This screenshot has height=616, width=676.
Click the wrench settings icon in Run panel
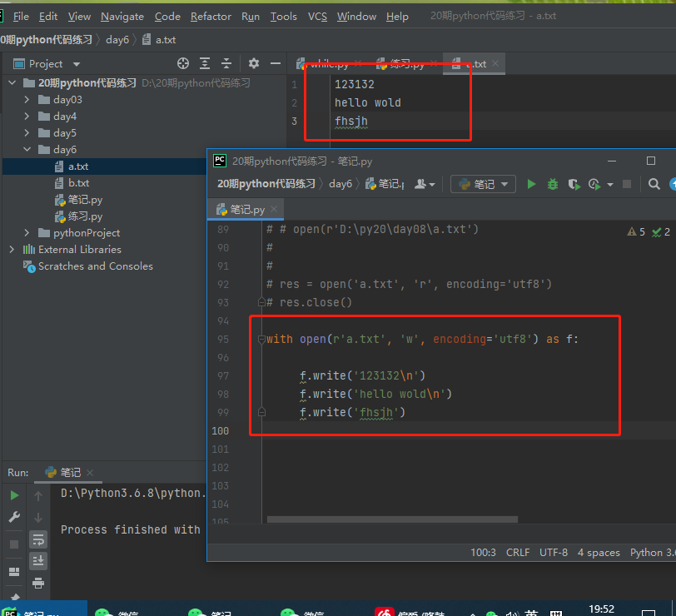(x=14, y=517)
